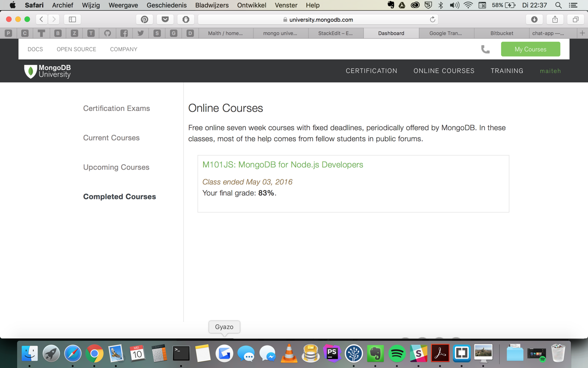
Task: Open Slack in the Dock
Action: pos(418,353)
